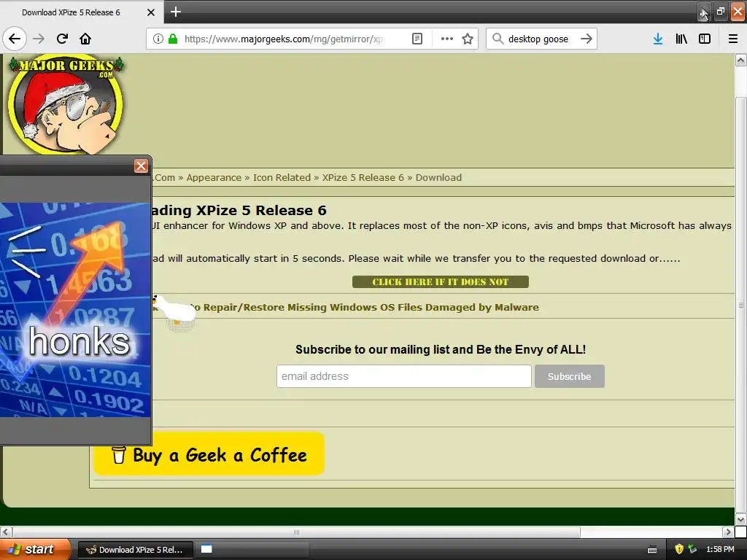Open XPize 5 Release 6 breadcrumb link
747x560 pixels.
tap(363, 178)
